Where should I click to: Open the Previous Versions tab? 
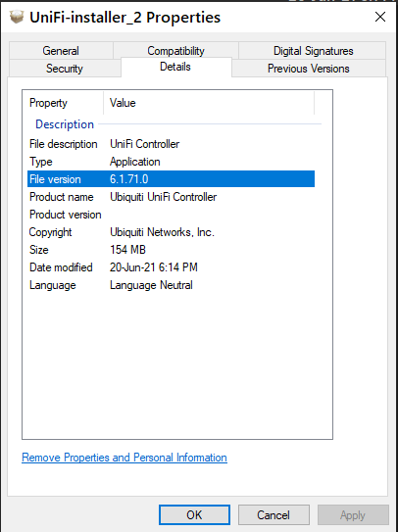[309, 69]
